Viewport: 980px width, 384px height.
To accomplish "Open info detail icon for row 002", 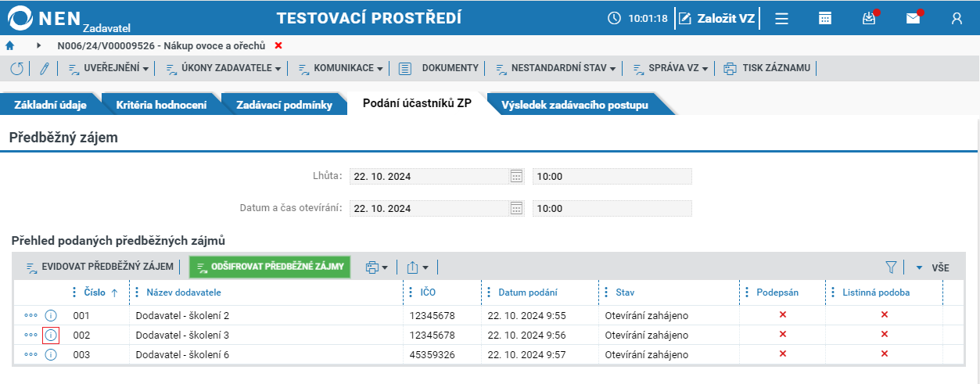I will tap(51, 335).
